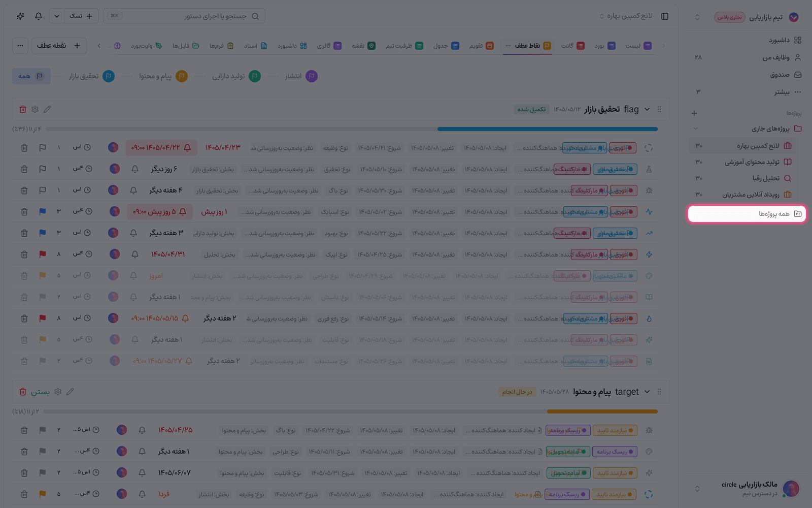Collapse the تحقیق بازار flag milestone group
Screen dimensions: 812x508
pos(647,109)
